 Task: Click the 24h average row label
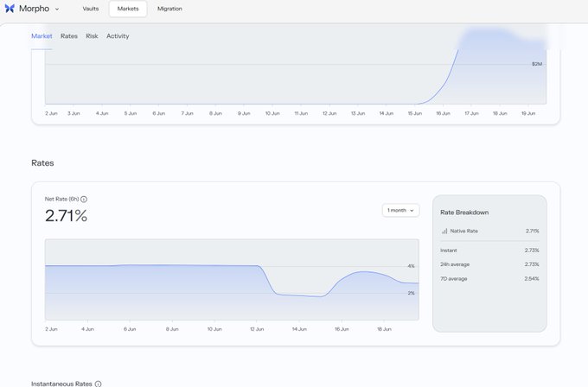point(455,264)
